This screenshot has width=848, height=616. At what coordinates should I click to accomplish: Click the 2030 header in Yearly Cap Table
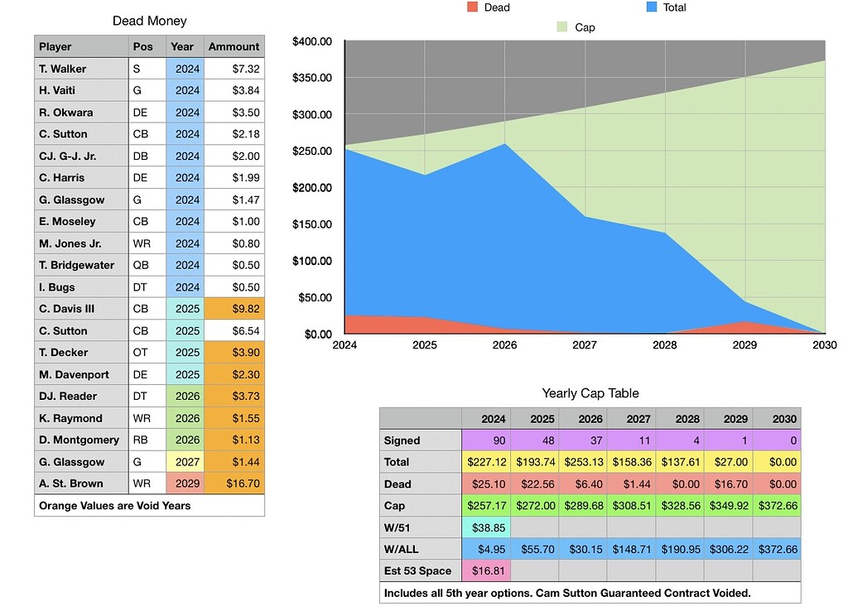click(x=776, y=418)
